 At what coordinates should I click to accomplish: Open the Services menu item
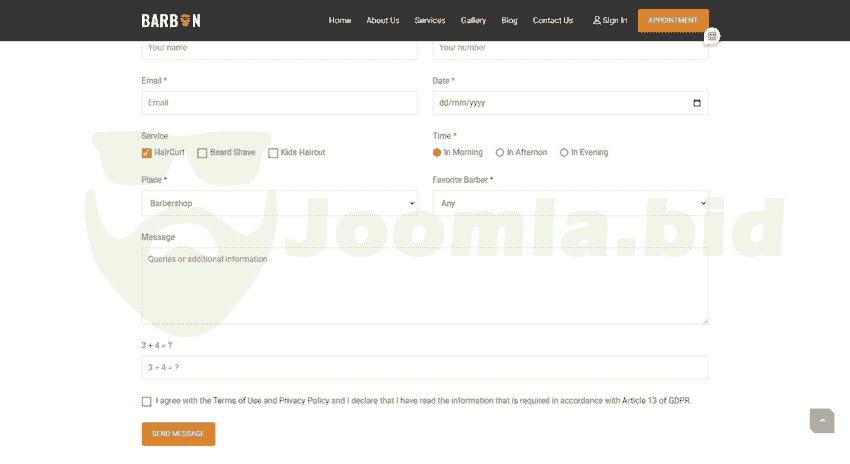click(x=430, y=20)
